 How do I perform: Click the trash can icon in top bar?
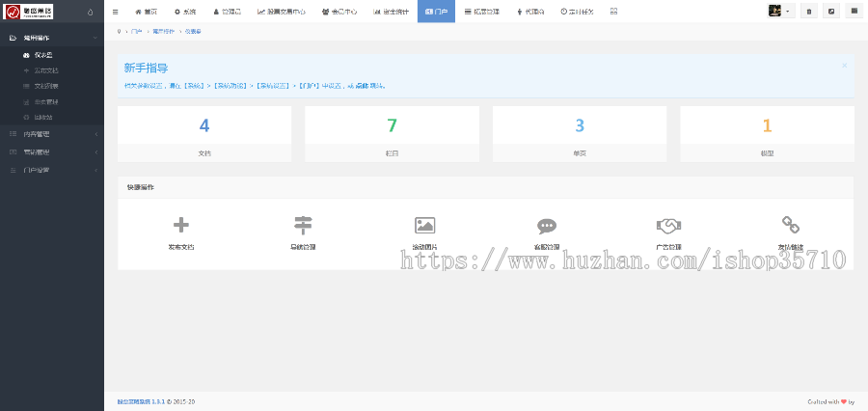pos(809,11)
